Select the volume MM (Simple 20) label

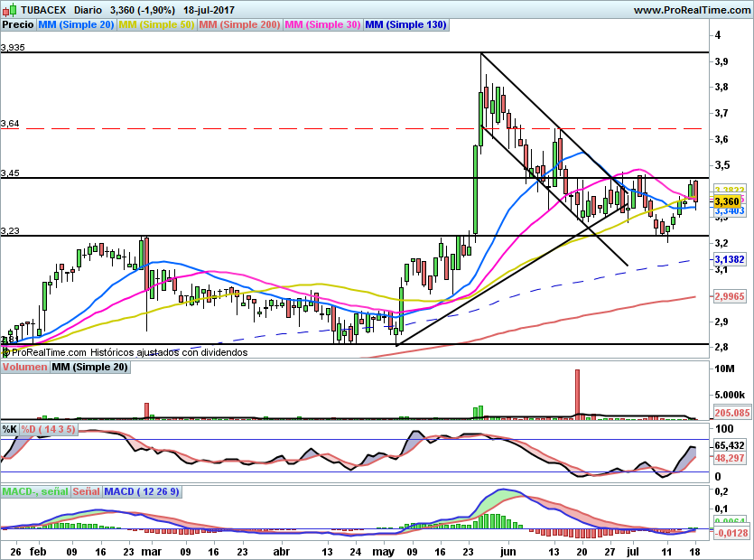point(89,368)
